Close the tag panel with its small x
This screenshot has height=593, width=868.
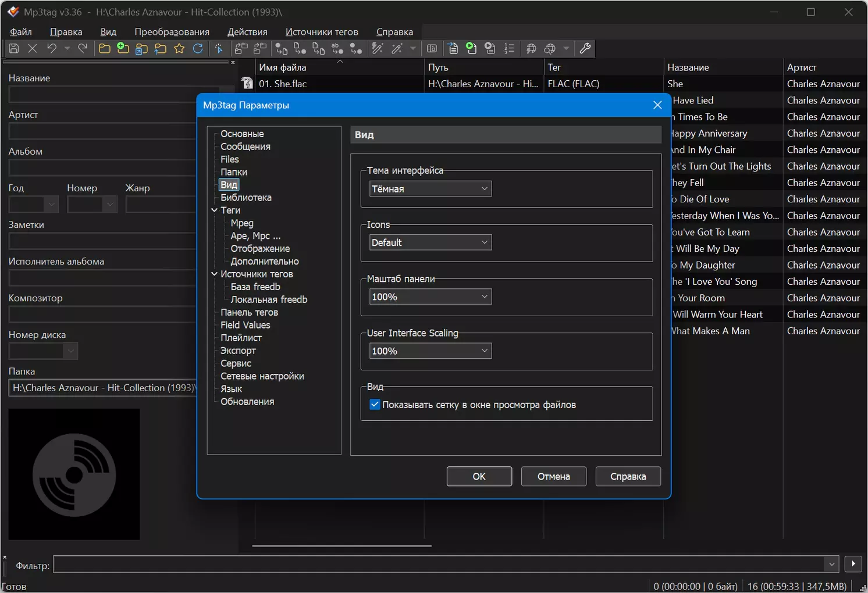point(233,62)
